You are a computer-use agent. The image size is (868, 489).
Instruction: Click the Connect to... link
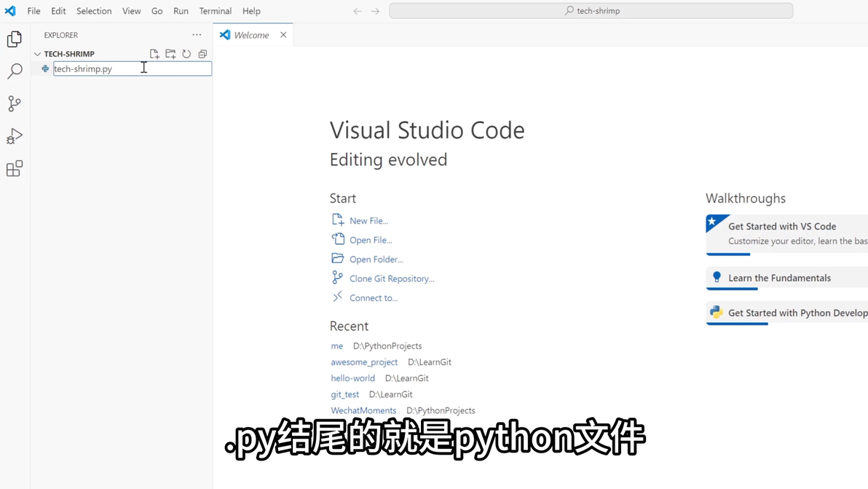click(373, 298)
